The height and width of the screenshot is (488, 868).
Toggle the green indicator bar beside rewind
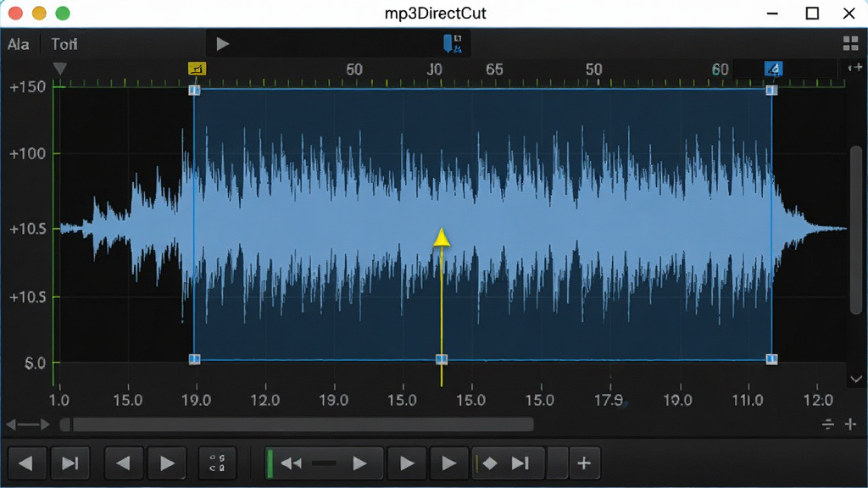270,463
